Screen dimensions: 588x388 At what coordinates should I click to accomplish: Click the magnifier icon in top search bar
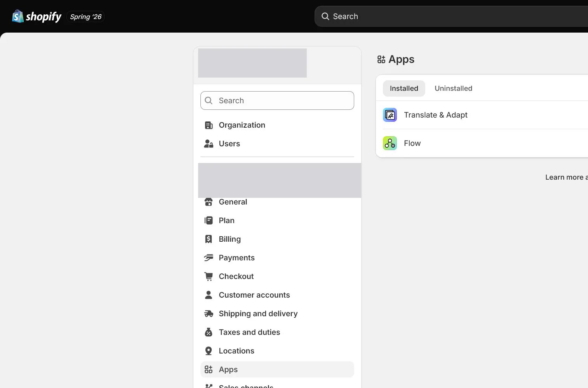click(x=325, y=16)
